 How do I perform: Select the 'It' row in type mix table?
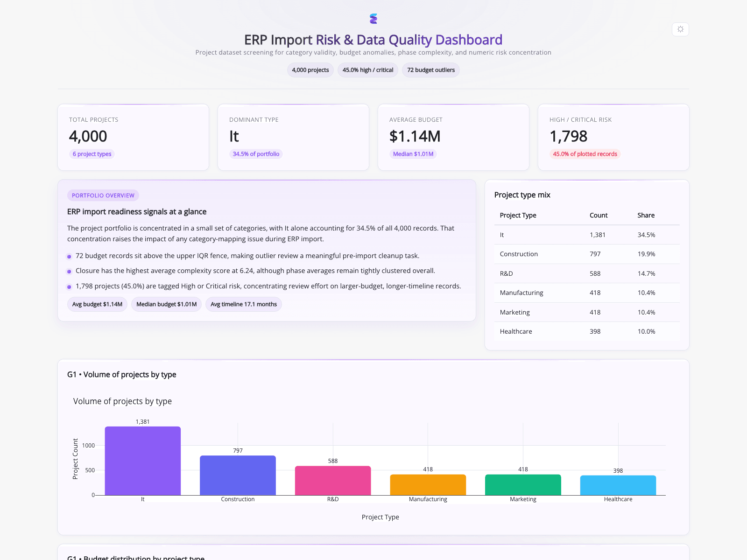pyautogui.click(x=587, y=235)
